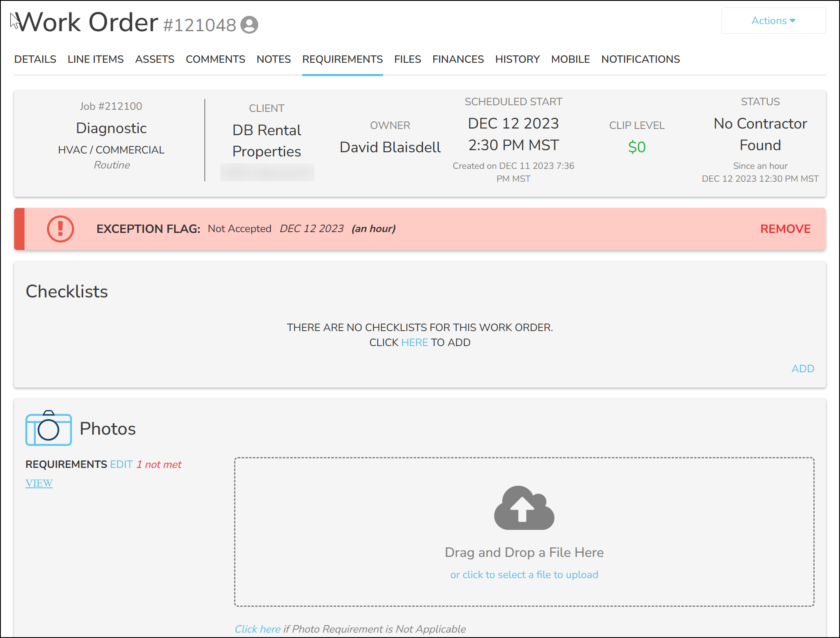
Task: Open the DETAILS tab
Action: point(35,59)
